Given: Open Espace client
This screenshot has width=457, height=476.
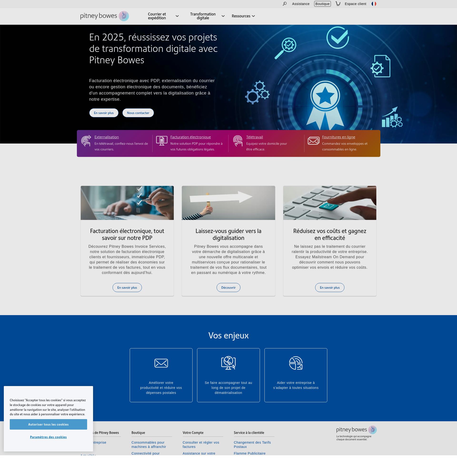Looking at the screenshot, I should 355,4.
